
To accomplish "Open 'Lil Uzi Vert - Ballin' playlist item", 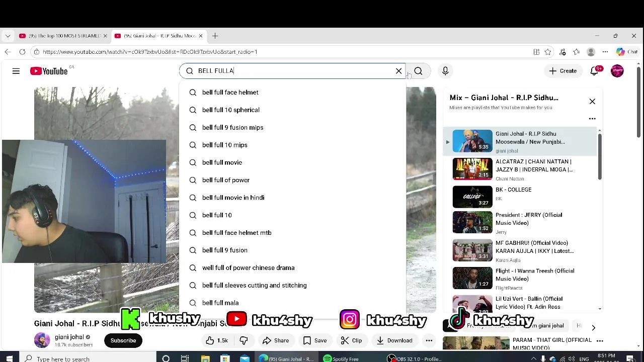I will [521, 303].
